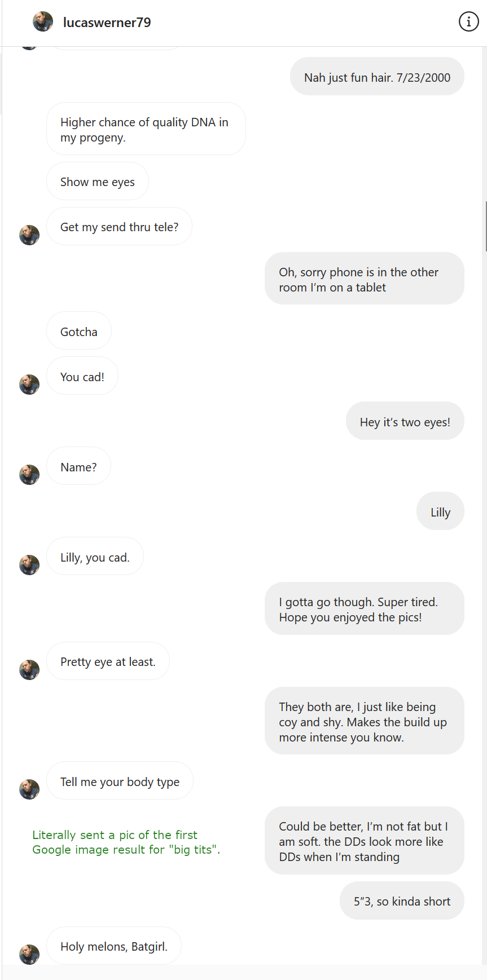487x980 pixels.
Task: Click the conversation scrollbar thumb on right edge
Action: click(485, 226)
